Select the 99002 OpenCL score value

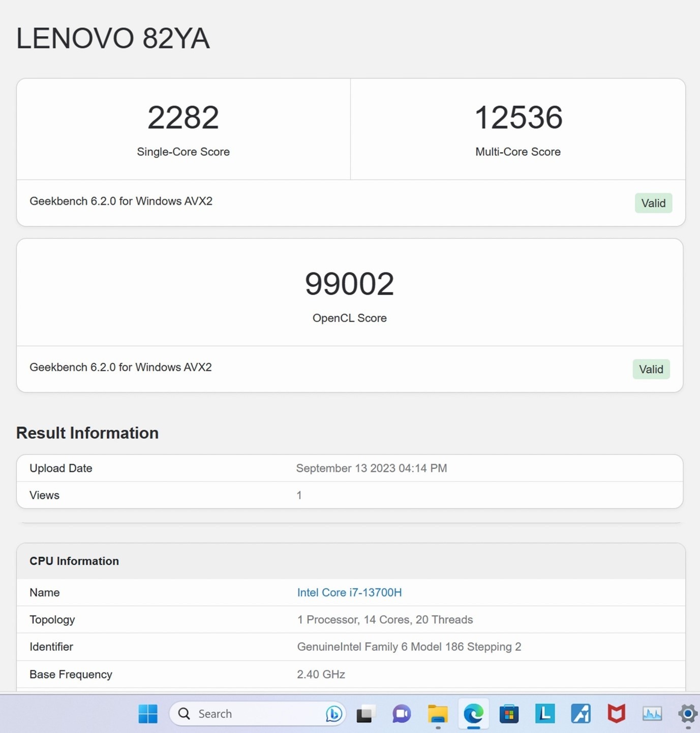(x=350, y=284)
